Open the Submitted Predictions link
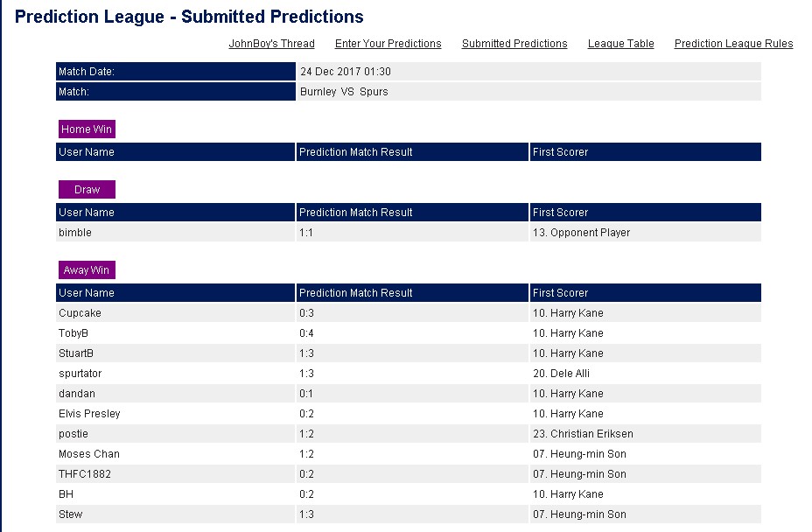The height and width of the screenshot is (532, 812). [514, 44]
